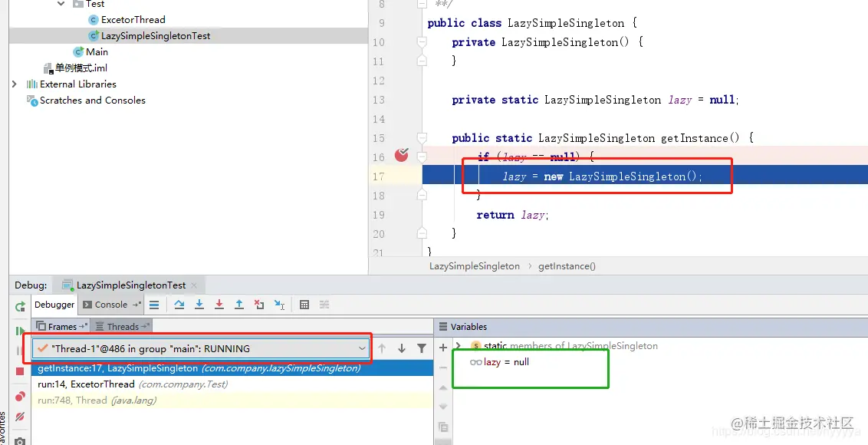Collapse fold end marker at line 20
Screen dimensions: 868x445
[x=422, y=233]
